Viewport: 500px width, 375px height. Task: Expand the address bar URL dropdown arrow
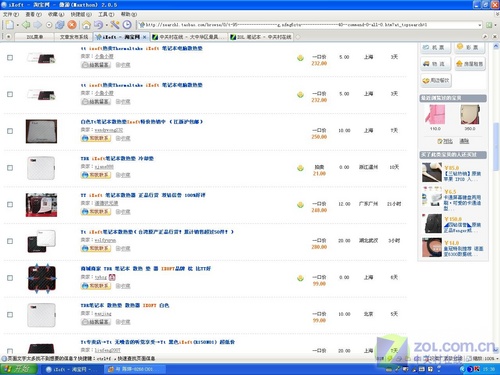point(480,25)
